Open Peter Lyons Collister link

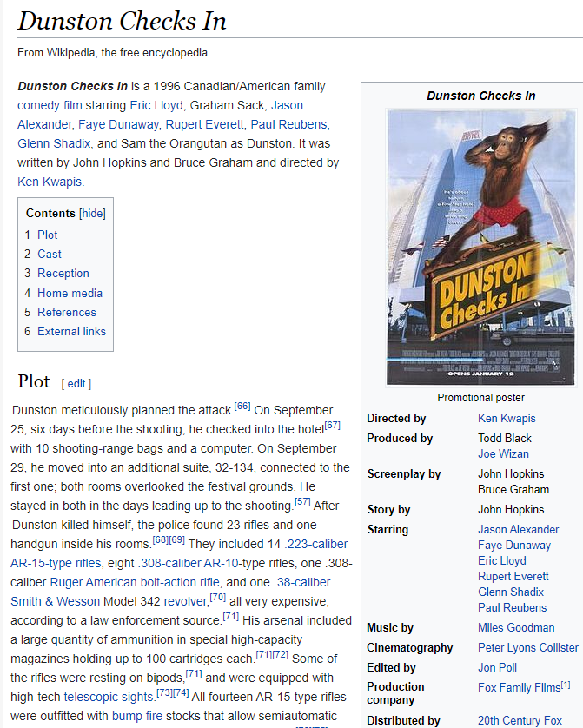(528, 648)
